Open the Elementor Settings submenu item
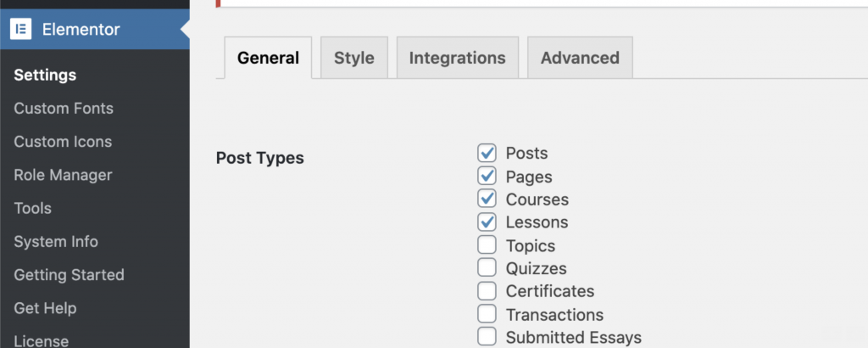This screenshot has width=868, height=348. pyautogui.click(x=45, y=75)
